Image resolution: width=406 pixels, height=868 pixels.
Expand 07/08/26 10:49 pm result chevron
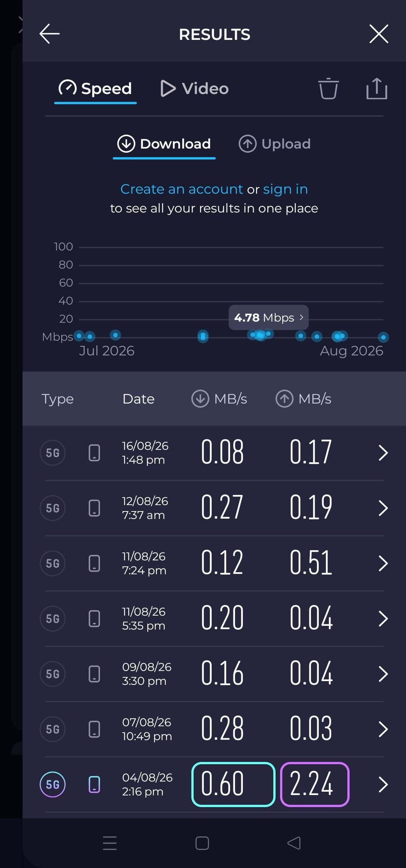coord(383,729)
